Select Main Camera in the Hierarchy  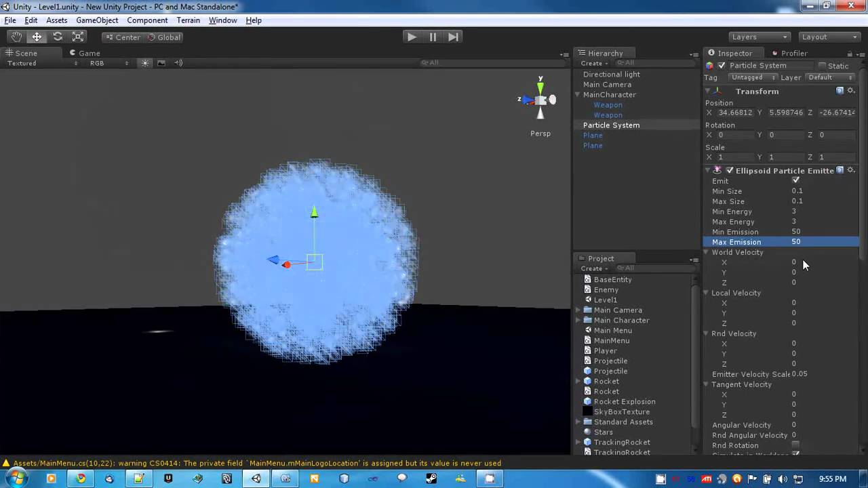[608, 85]
